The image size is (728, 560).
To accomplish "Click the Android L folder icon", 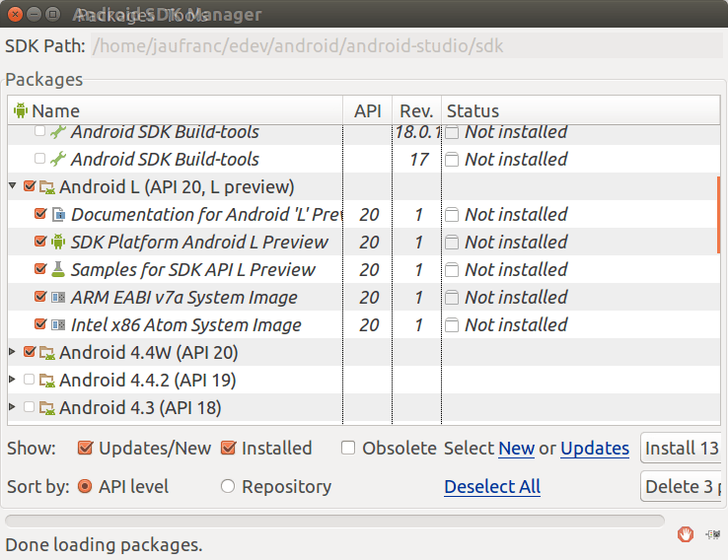I will point(47,187).
